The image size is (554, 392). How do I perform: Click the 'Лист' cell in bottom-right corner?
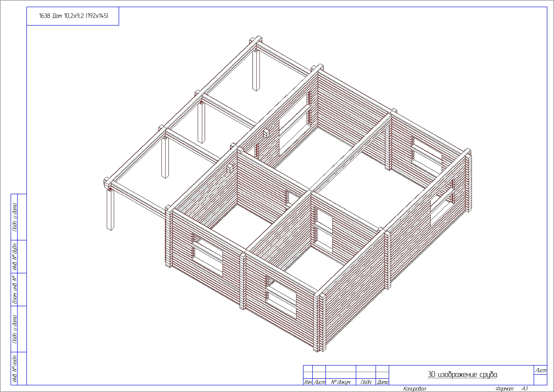point(541,370)
